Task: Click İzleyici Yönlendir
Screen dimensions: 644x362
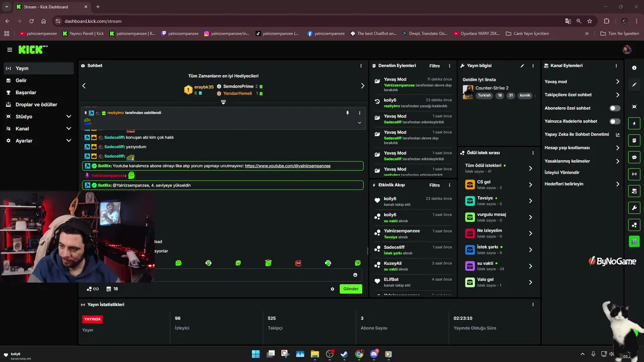Action: [562, 172]
